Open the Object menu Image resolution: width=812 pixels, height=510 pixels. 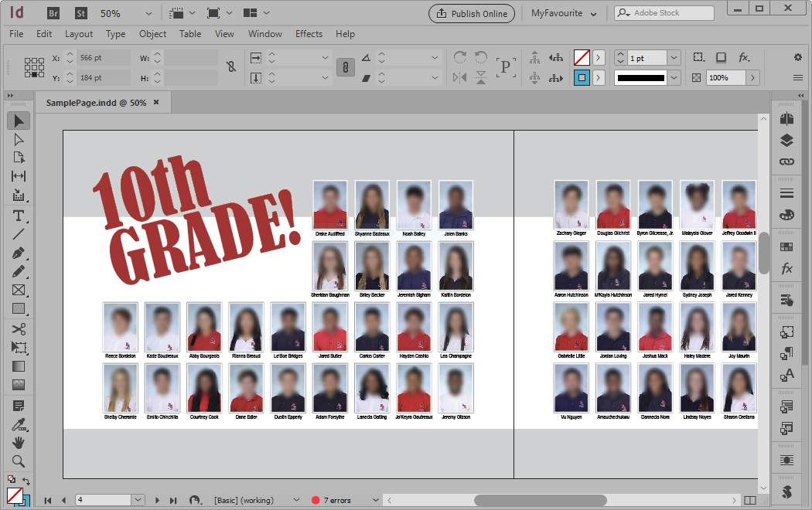tap(152, 34)
